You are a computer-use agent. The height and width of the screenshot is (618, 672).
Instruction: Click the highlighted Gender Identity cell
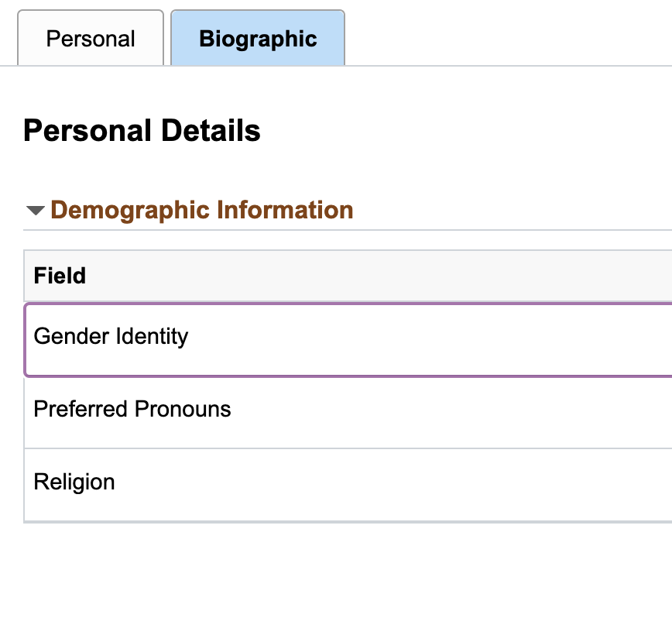tap(110, 336)
